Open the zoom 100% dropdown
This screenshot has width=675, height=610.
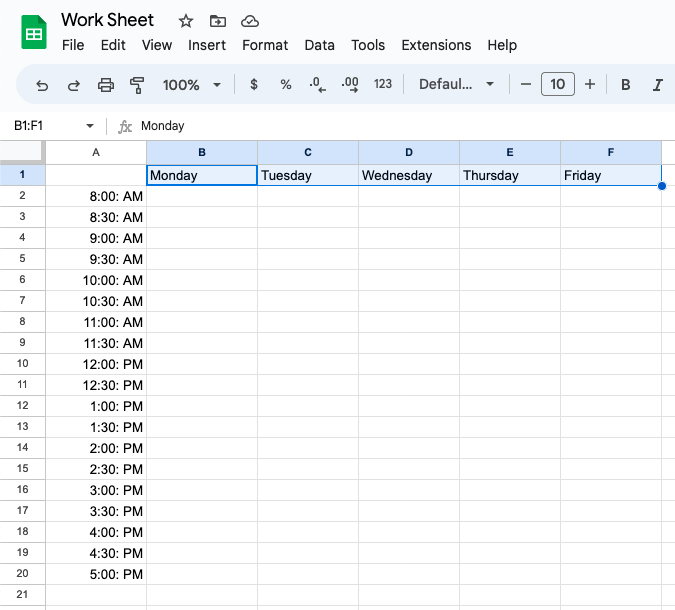point(192,84)
